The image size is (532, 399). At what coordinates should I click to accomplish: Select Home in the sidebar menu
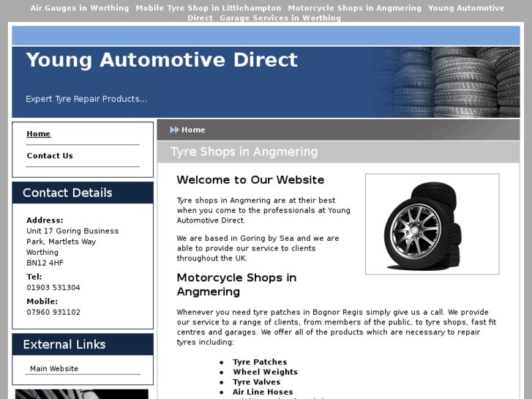point(39,134)
